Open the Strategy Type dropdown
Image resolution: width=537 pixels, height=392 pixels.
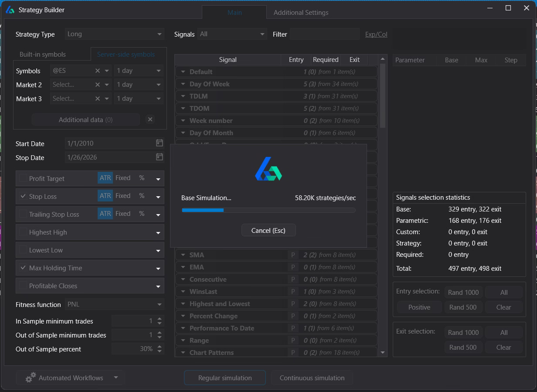click(114, 34)
